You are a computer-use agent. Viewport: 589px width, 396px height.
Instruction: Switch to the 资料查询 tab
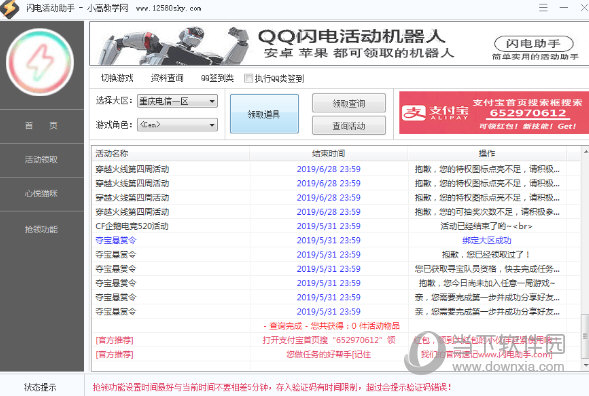pos(167,78)
